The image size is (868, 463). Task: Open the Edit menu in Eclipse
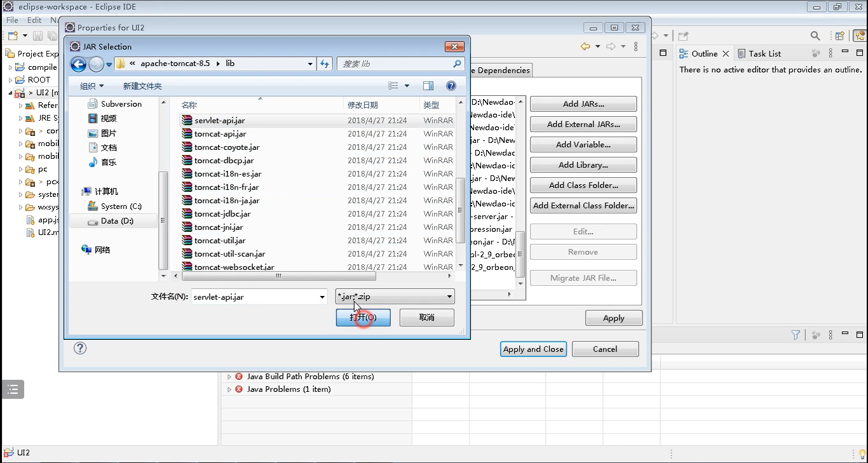point(34,20)
